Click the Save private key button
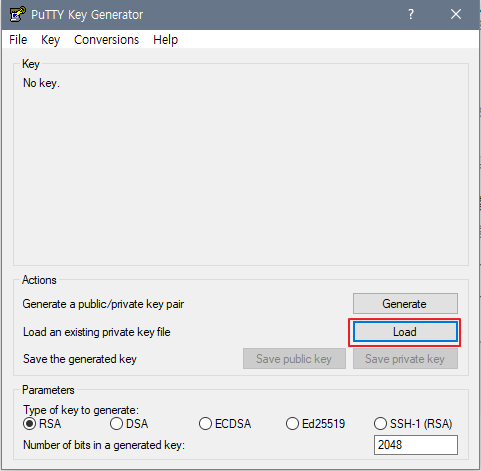The image size is (481, 471). coord(405,359)
